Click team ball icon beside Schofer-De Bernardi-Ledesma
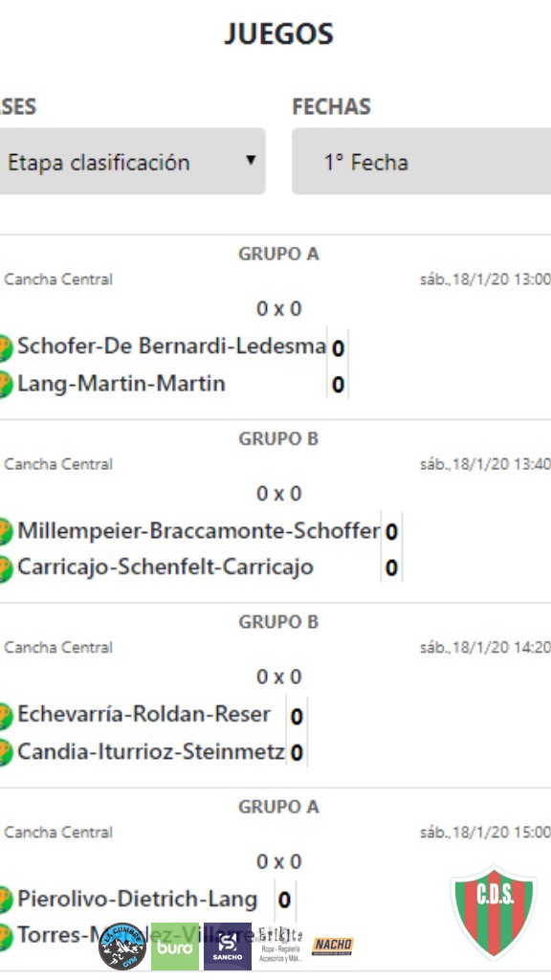551x980 pixels. point(4,347)
